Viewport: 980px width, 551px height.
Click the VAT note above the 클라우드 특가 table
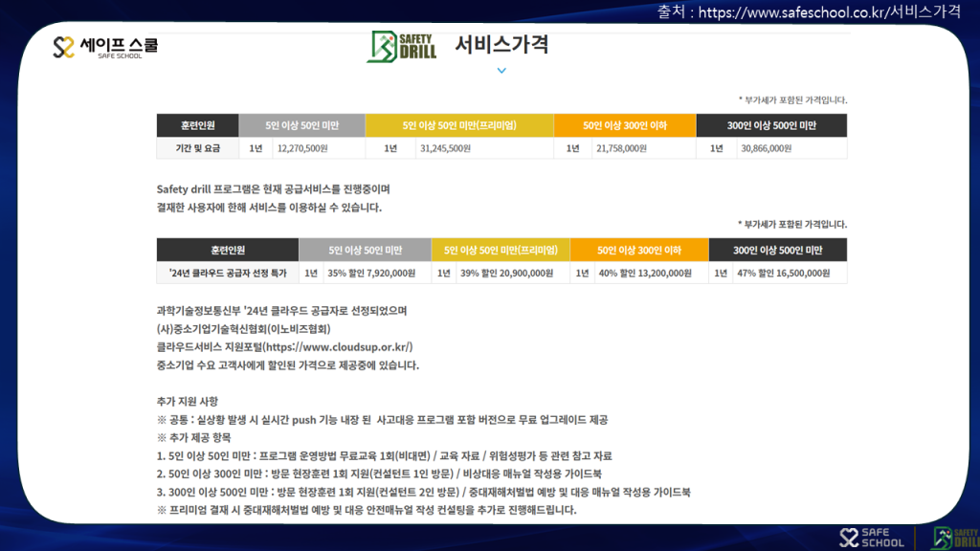point(792,224)
